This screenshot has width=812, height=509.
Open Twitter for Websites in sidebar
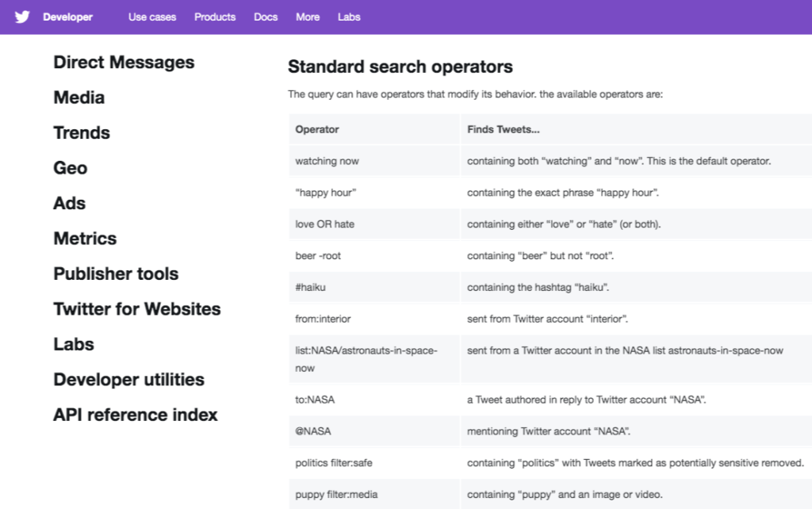137,308
